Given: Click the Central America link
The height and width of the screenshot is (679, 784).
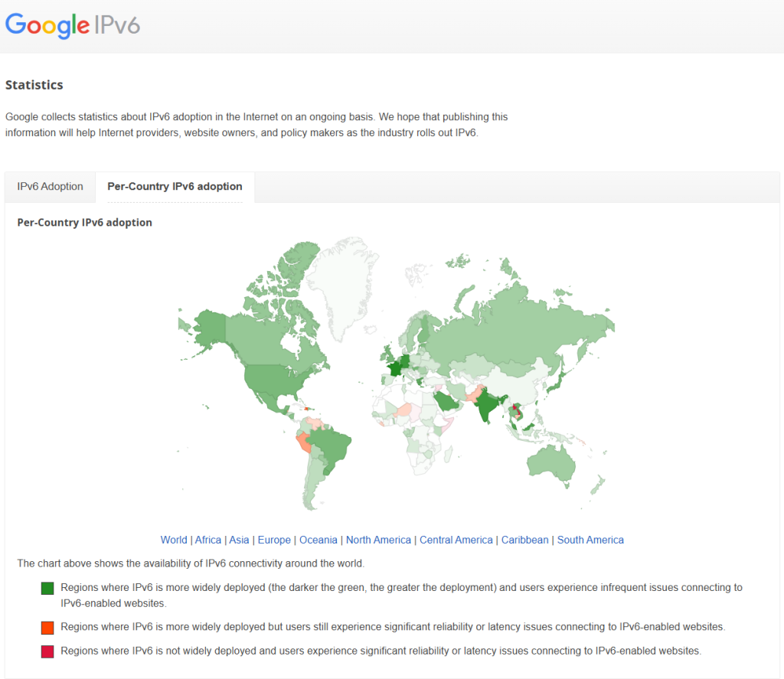Looking at the screenshot, I should (456, 540).
